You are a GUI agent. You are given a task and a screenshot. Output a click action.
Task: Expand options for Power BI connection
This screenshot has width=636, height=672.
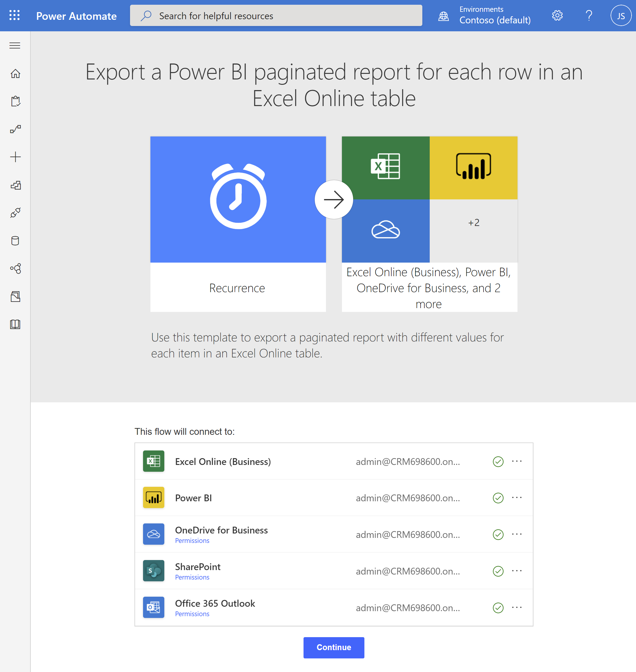[517, 497]
